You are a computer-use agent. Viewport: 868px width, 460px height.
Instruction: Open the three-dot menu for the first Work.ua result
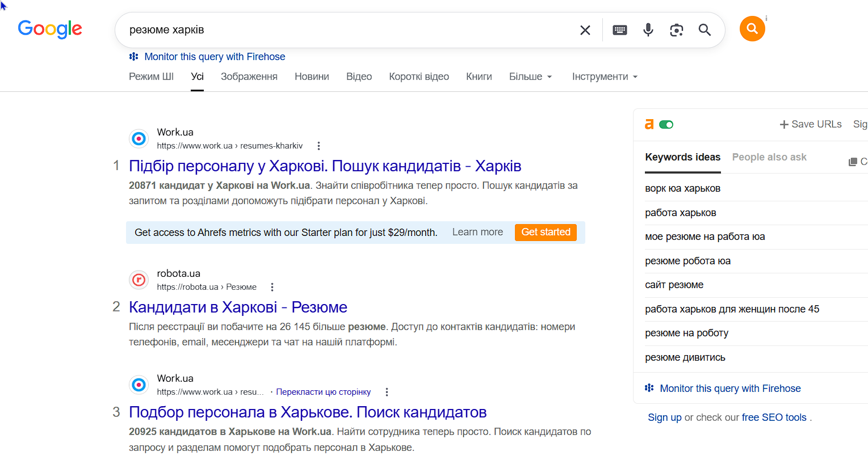tap(318, 146)
